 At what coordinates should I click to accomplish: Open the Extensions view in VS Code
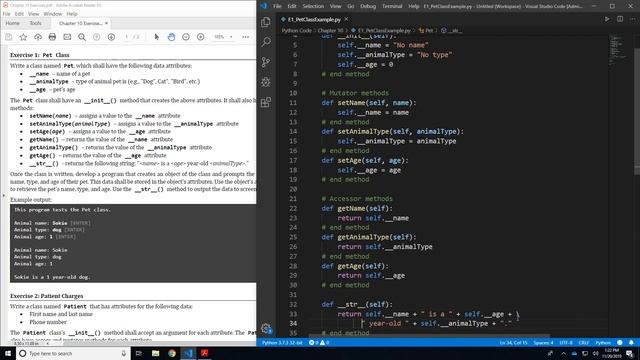(266, 102)
